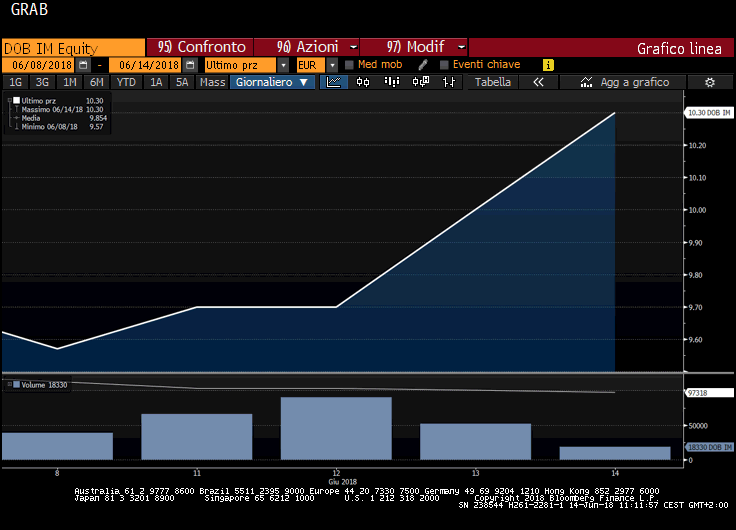Click the double-chevron collapse icon

tap(538, 82)
